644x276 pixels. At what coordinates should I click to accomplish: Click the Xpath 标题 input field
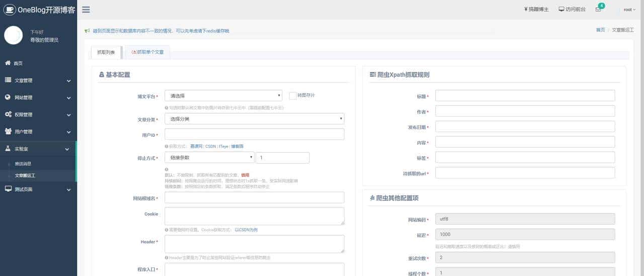point(525,96)
